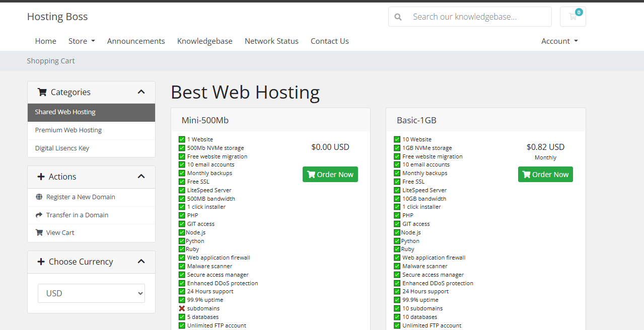Click Mini 'Unlimited FTP account' text
Viewport: 644px width, 330px height.
217,325
